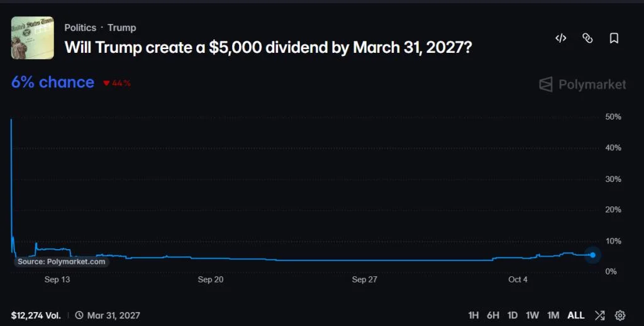The width and height of the screenshot is (644, 326).
Task: Switch chart to 1W range
Action: (x=532, y=315)
